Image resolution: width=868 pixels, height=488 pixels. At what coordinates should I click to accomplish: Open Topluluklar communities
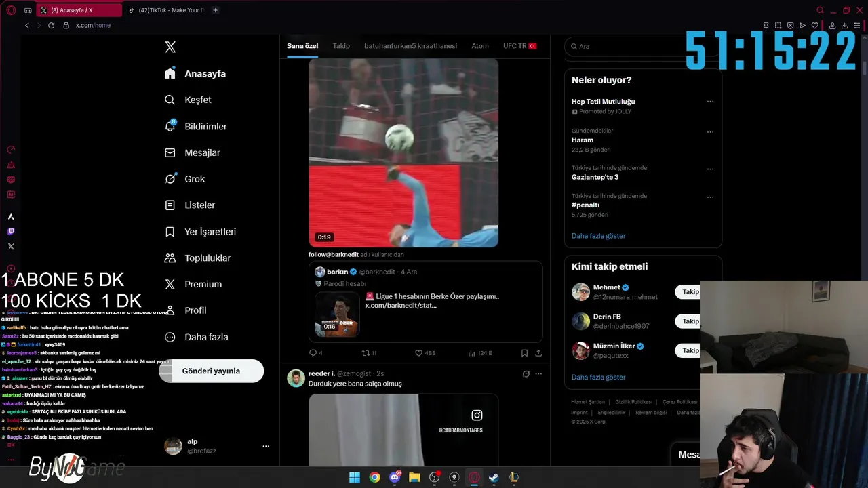[x=198, y=258]
